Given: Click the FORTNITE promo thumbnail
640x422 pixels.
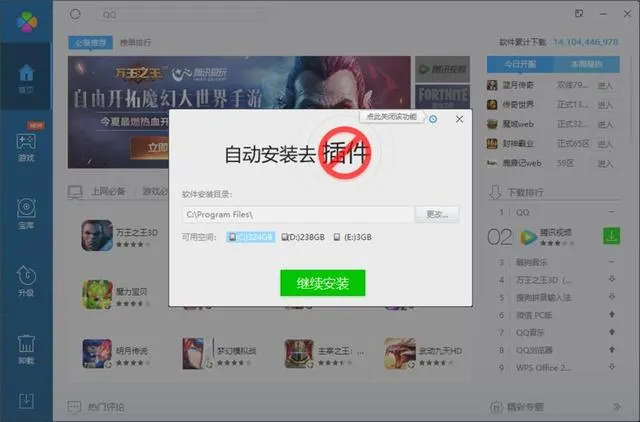Looking at the screenshot, I should 442,97.
